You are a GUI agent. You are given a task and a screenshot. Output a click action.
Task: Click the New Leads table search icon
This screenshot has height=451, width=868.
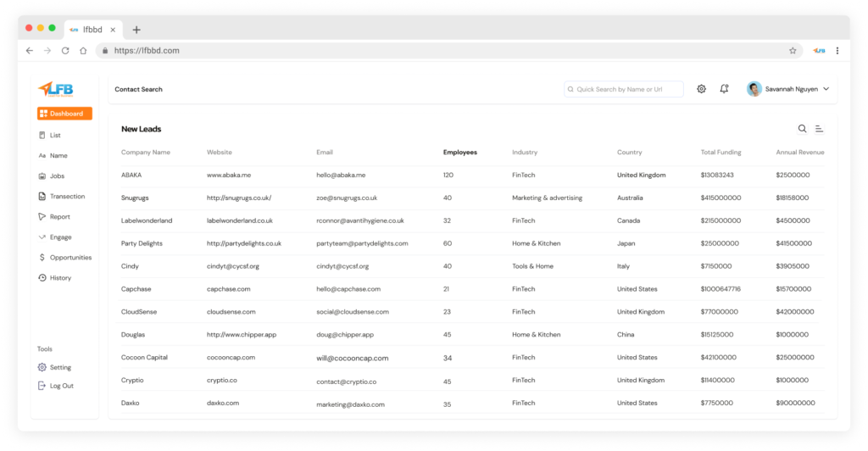(x=802, y=129)
